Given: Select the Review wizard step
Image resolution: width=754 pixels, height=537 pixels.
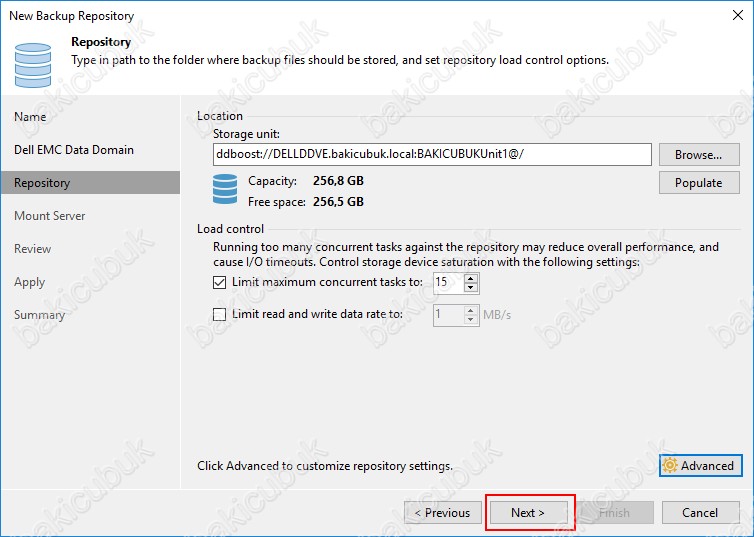Looking at the screenshot, I should click(x=32, y=249).
